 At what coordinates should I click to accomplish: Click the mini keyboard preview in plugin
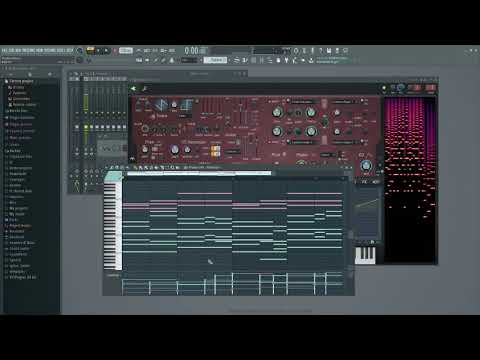pyautogui.click(x=365, y=255)
